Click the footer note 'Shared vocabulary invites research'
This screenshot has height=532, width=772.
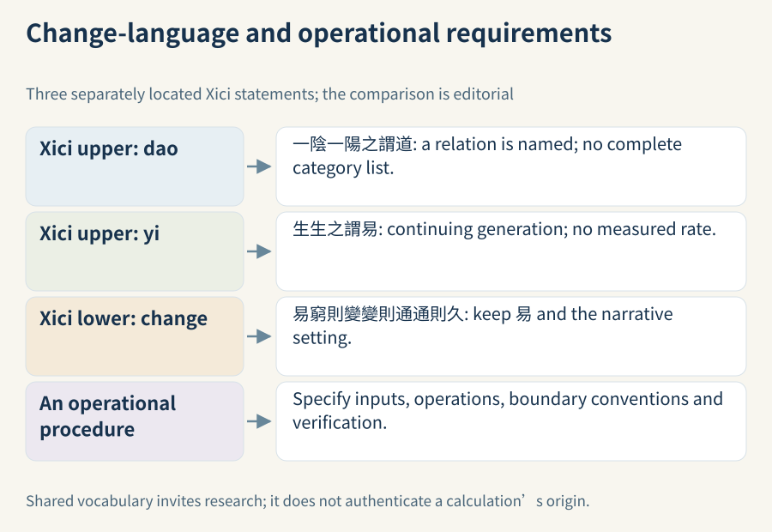[x=308, y=501]
